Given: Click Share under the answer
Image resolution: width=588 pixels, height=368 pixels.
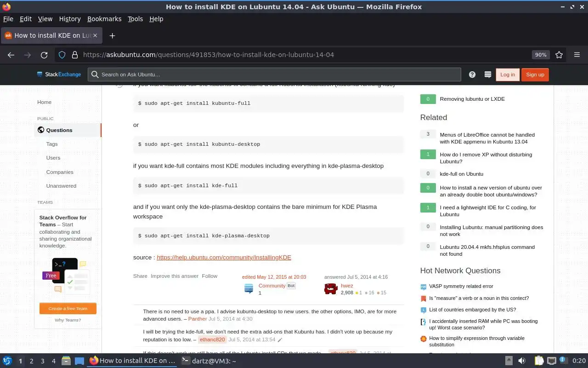Looking at the screenshot, I should (x=140, y=276).
